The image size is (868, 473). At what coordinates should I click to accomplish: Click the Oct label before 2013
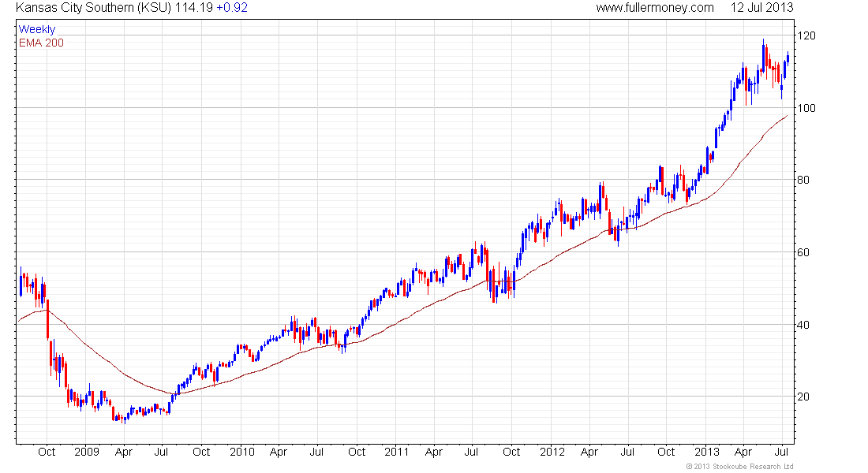pos(666,452)
